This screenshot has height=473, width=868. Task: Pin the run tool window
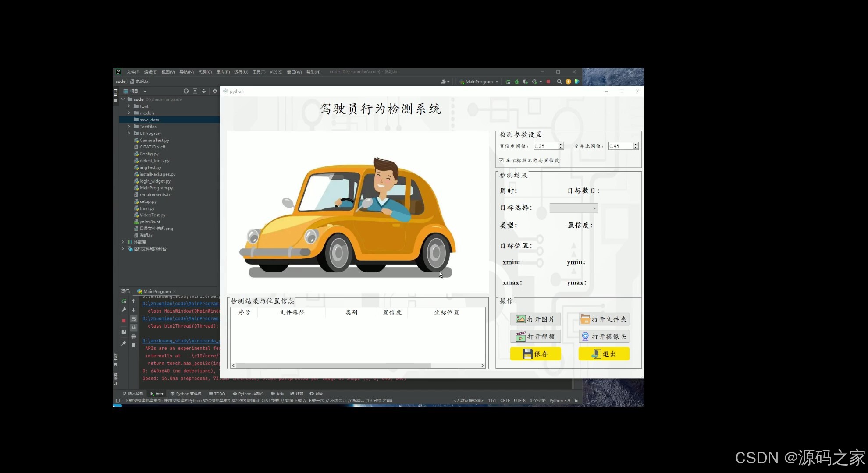(124, 343)
